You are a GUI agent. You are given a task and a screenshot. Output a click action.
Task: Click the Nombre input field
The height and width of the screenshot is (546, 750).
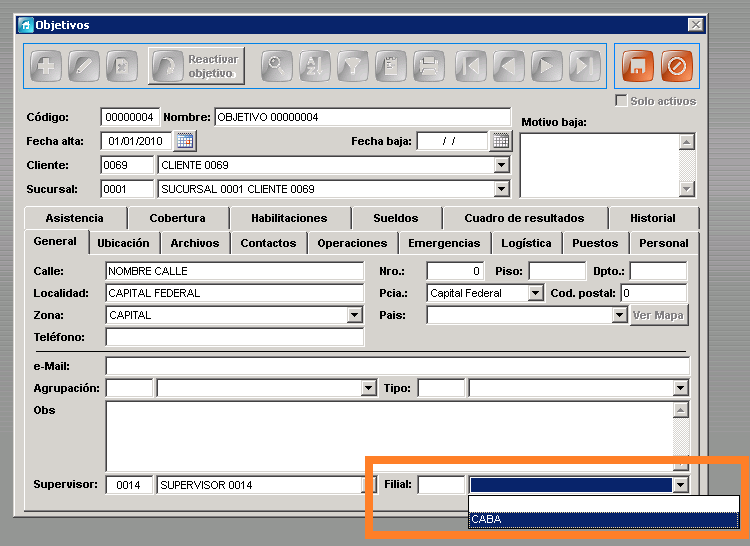363,117
